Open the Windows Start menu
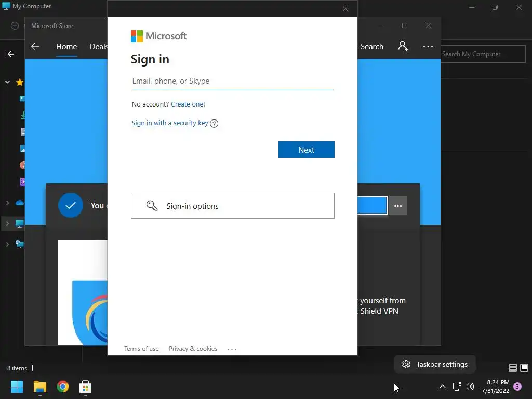The width and height of the screenshot is (532, 399). (17, 387)
